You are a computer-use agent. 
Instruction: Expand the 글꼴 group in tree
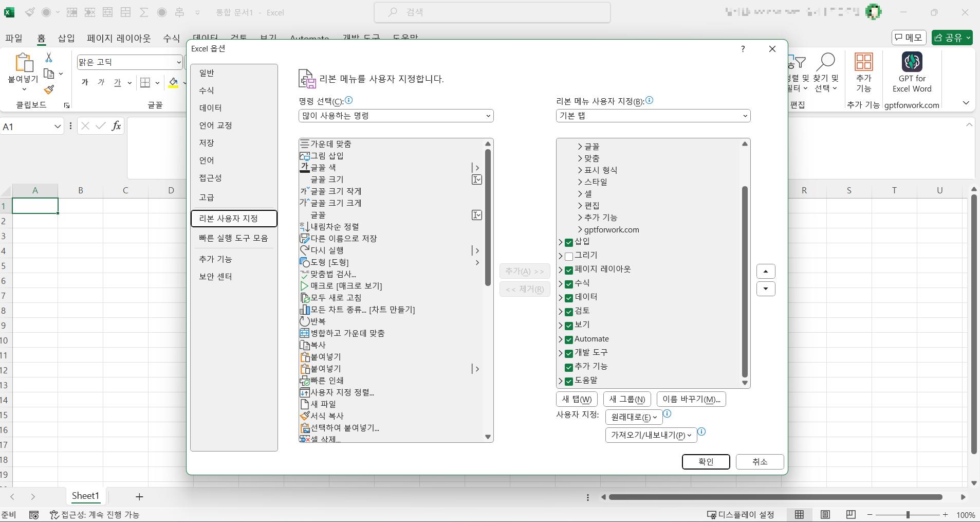point(580,147)
